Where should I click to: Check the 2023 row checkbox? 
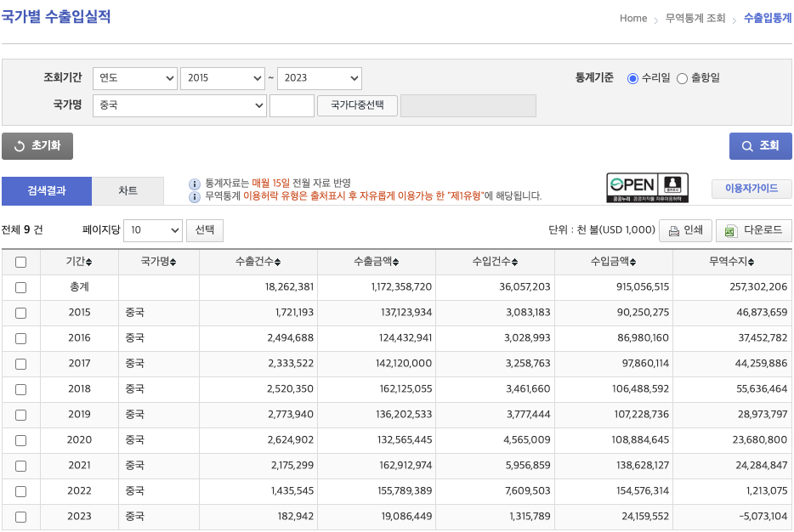(20, 518)
